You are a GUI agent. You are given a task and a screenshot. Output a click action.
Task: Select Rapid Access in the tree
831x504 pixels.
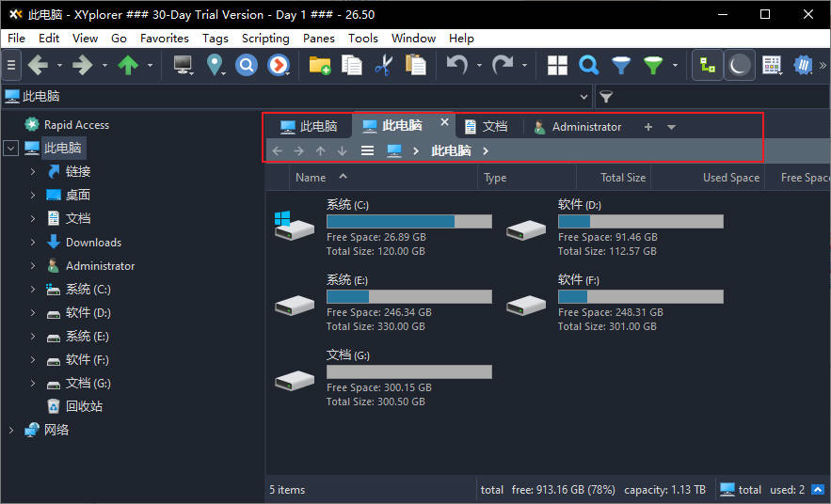pyautogui.click(x=76, y=125)
